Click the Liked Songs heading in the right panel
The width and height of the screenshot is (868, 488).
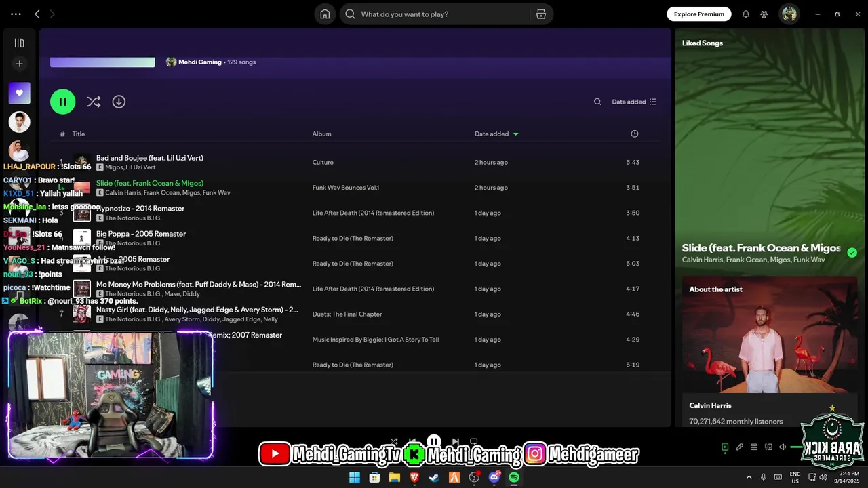click(703, 43)
